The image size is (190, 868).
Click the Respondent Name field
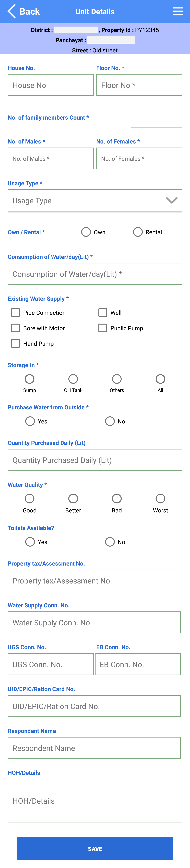[94, 748]
